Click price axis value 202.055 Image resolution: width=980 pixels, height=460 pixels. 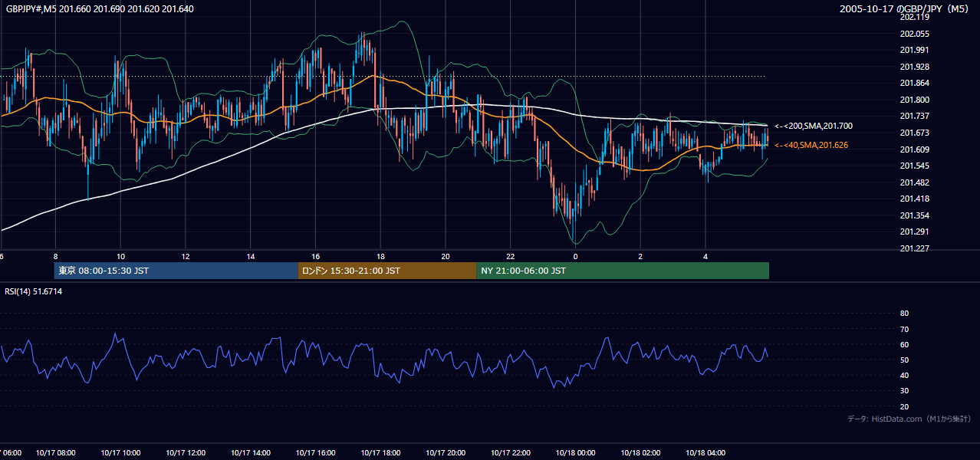(x=914, y=34)
